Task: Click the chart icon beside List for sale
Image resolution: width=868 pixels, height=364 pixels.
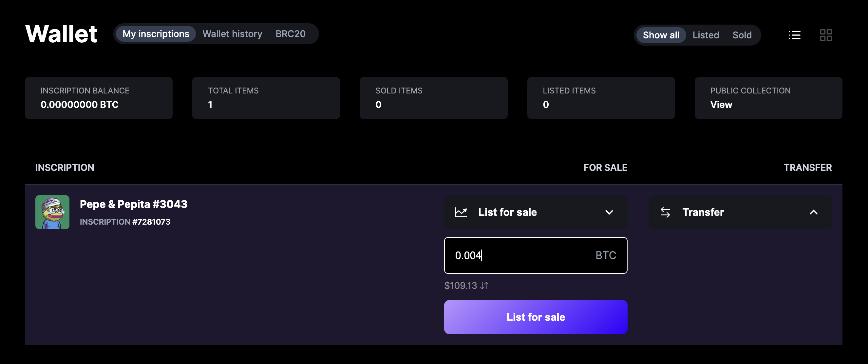Action: click(461, 212)
